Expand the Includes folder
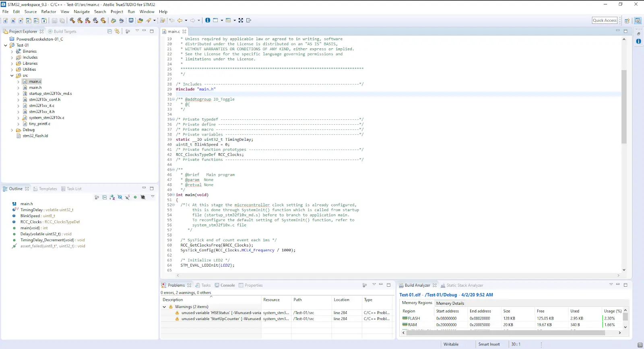Screen dimensions: 644x349 pos(12,57)
